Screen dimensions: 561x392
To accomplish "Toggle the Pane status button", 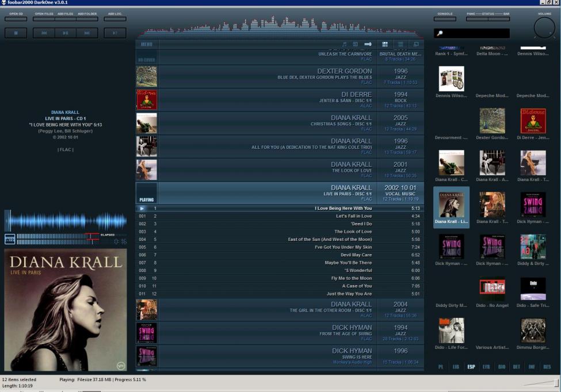I will (x=477, y=18).
